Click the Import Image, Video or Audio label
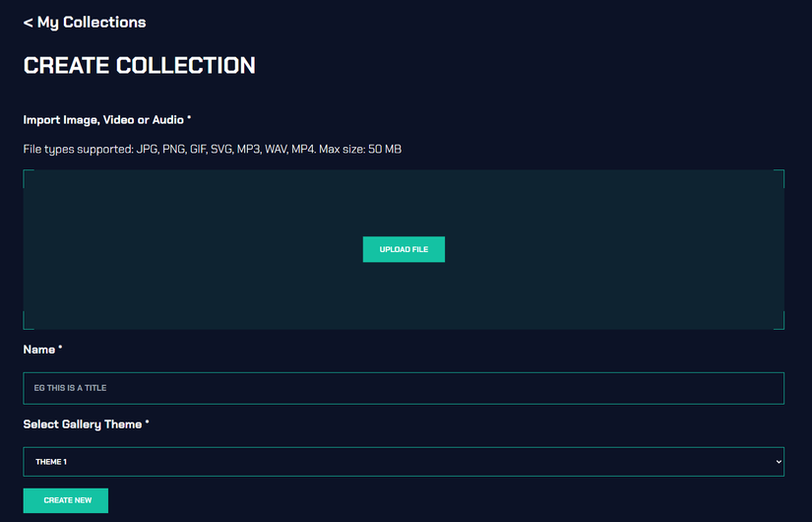Viewport: 812px width, 522px height. [x=106, y=120]
